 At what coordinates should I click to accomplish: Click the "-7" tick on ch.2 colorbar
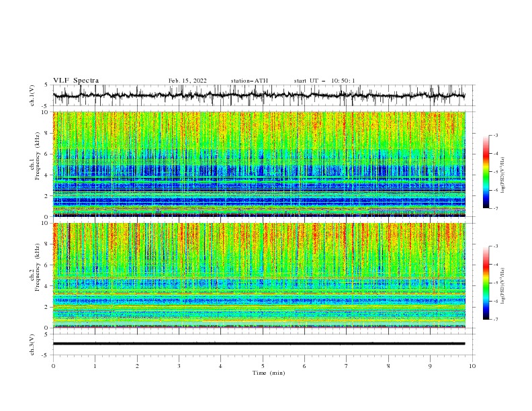(x=496, y=320)
